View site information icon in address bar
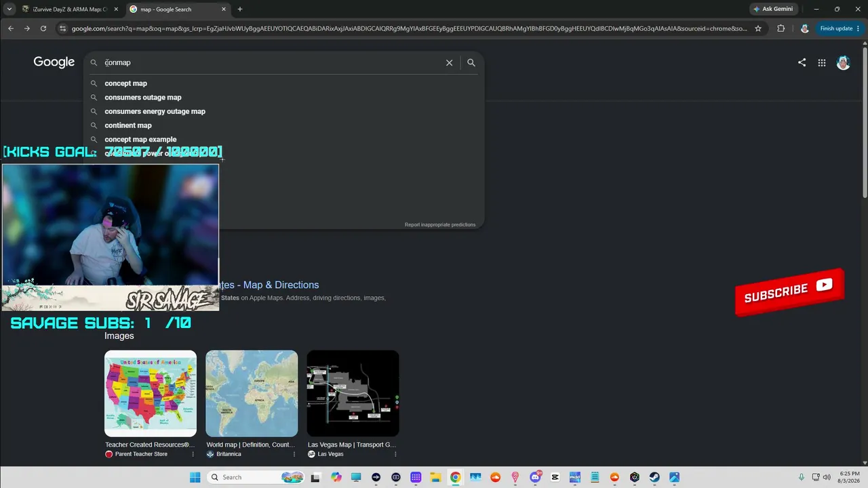 (x=63, y=28)
